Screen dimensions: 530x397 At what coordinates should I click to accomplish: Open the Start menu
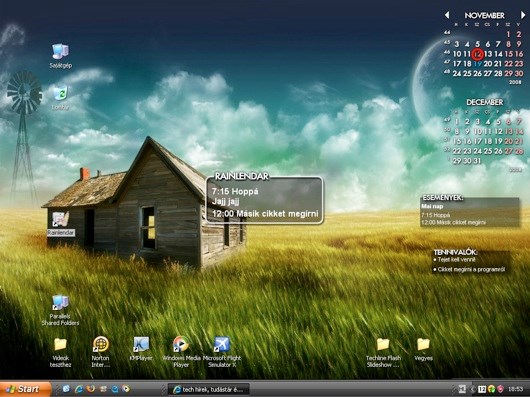click(x=25, y=389)
